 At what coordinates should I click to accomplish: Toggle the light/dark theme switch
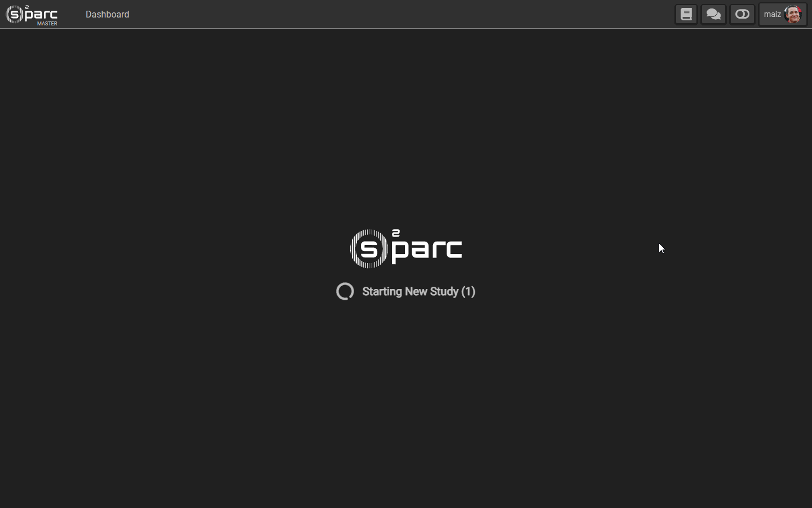pyautogui.click(x=742, y=14)
